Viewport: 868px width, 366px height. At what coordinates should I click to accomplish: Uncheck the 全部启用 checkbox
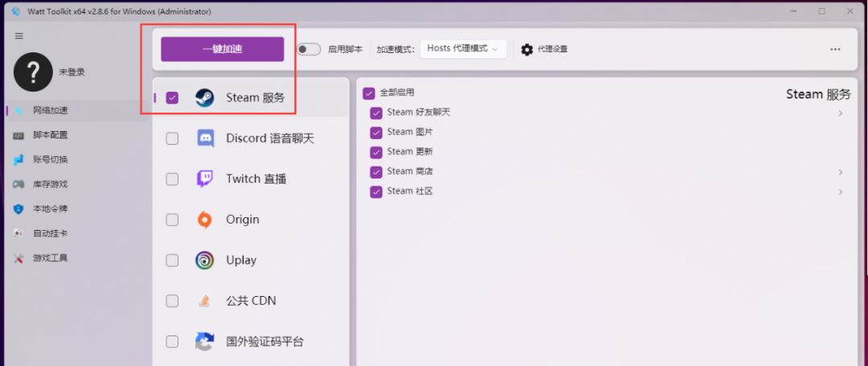tap(369, 93)
